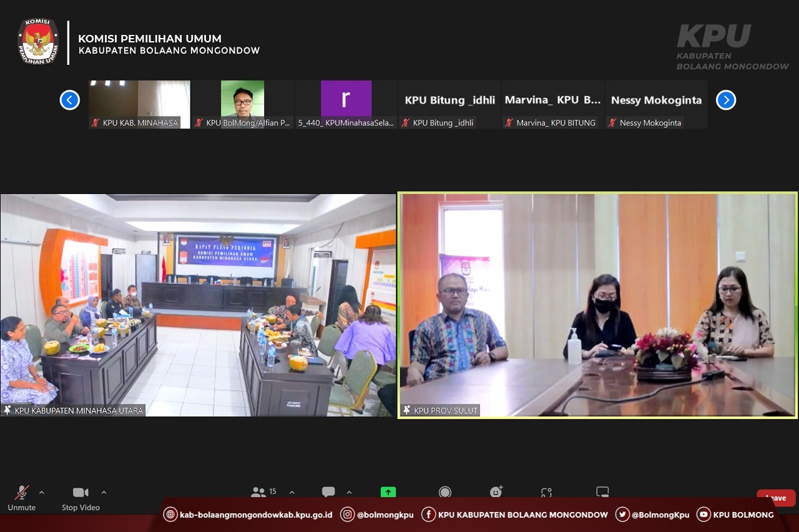Expand the Participants options caret
The width and height of the screenshot is (799, 532).
tap(292, 492)
